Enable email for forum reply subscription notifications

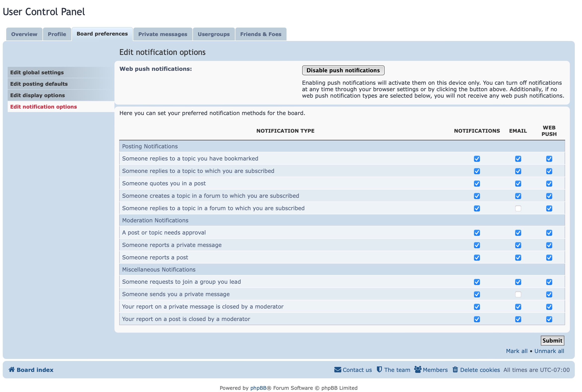point(518,208)
